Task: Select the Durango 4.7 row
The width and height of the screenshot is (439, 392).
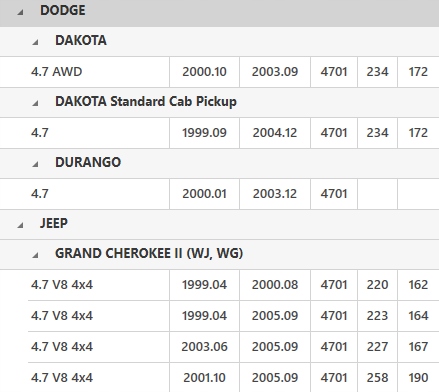Action: [219, 194]
